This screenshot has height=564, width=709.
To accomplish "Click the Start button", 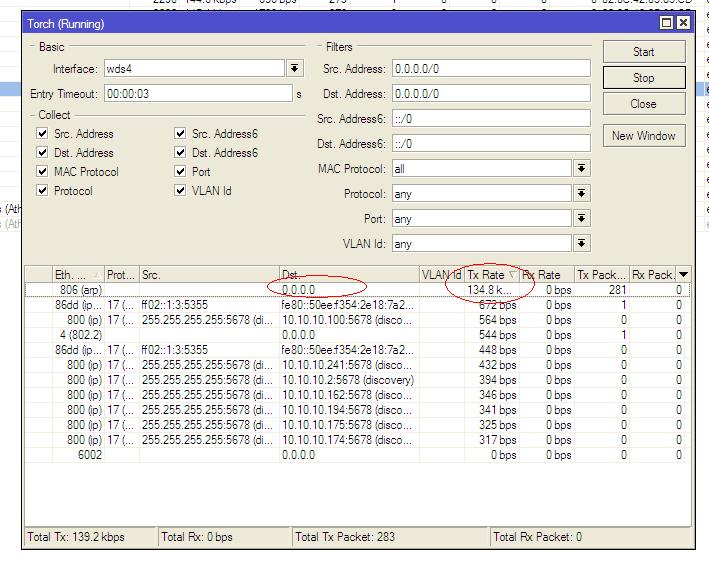I will [644, 52].
